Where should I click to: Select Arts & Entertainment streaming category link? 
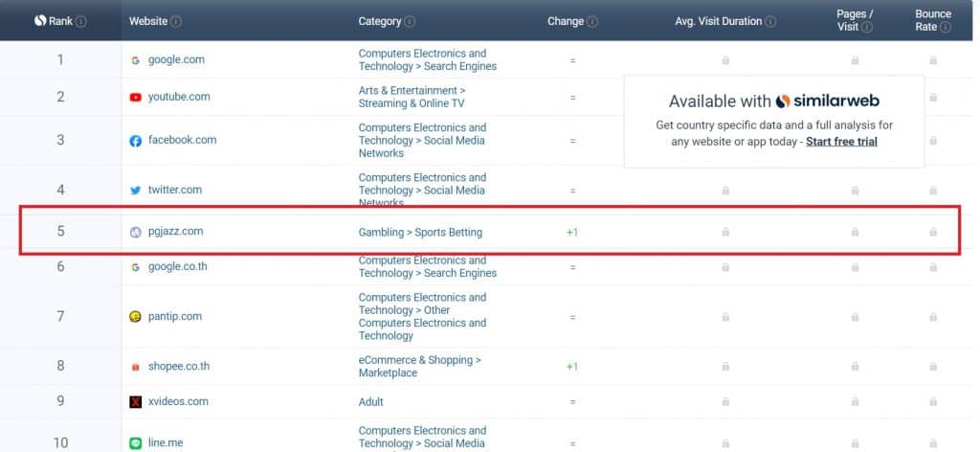tap(412, 97)
